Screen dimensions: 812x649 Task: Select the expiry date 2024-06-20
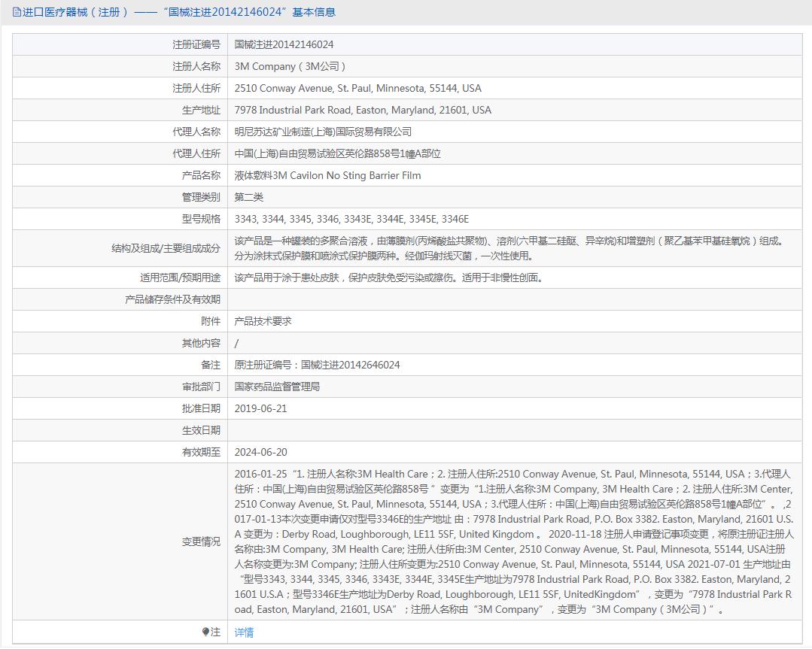[260, 452]
